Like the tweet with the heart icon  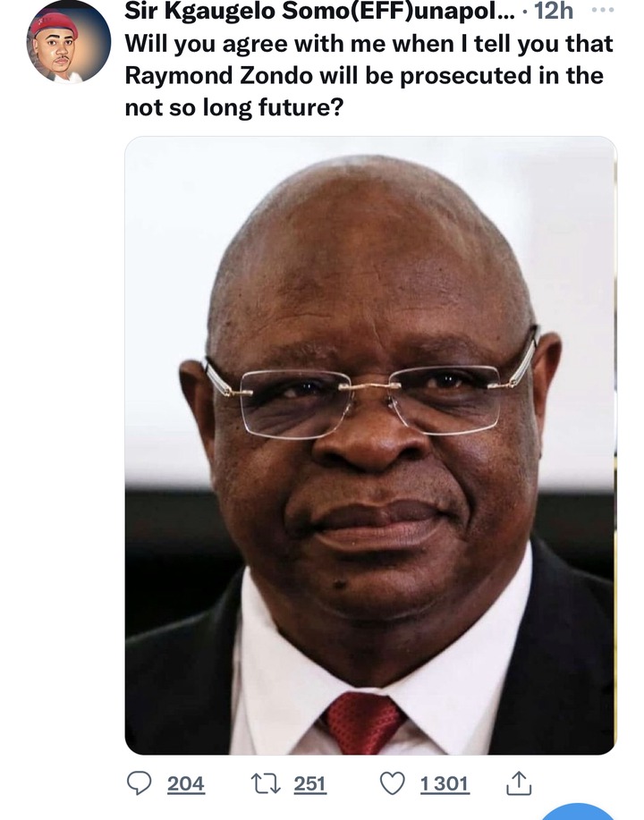click(x=392, y=783)
